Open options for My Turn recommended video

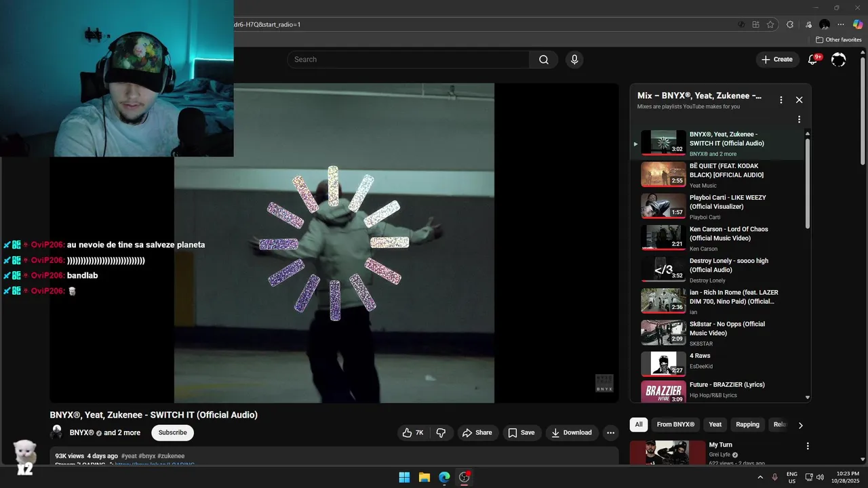(x=807, y=446)
